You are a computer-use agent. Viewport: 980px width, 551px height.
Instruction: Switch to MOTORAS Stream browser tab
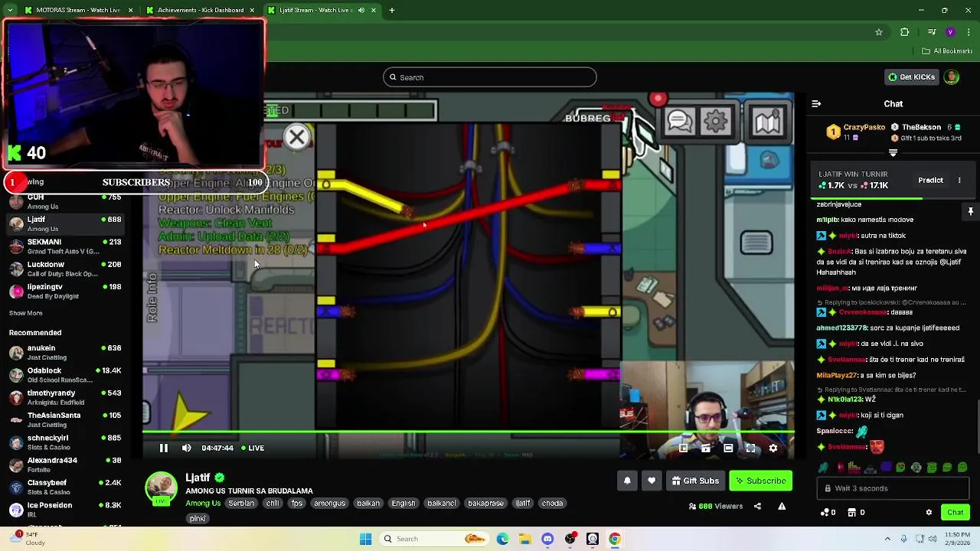(x=79, y=10)
